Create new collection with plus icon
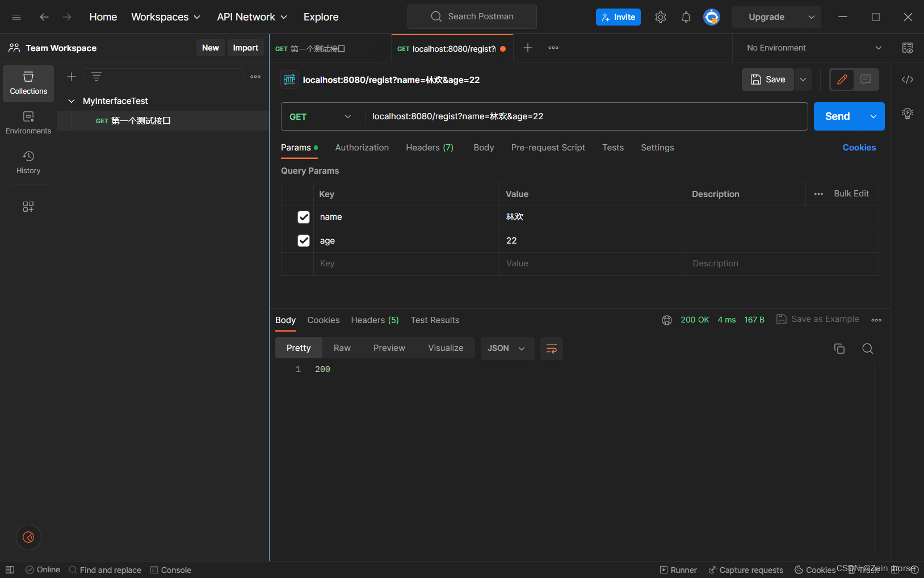Viewport: 924px width, 578px height. (72, 77)
